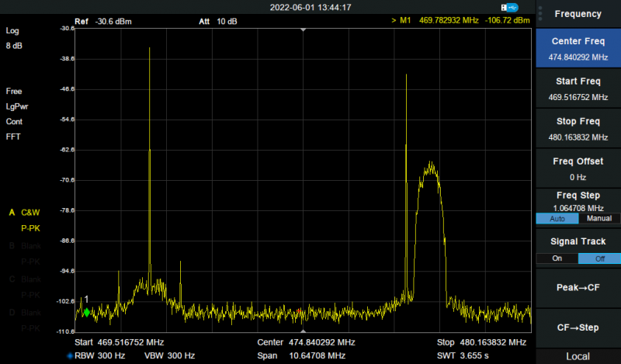Click the LgPwr average type label

(x=17, y=106)
